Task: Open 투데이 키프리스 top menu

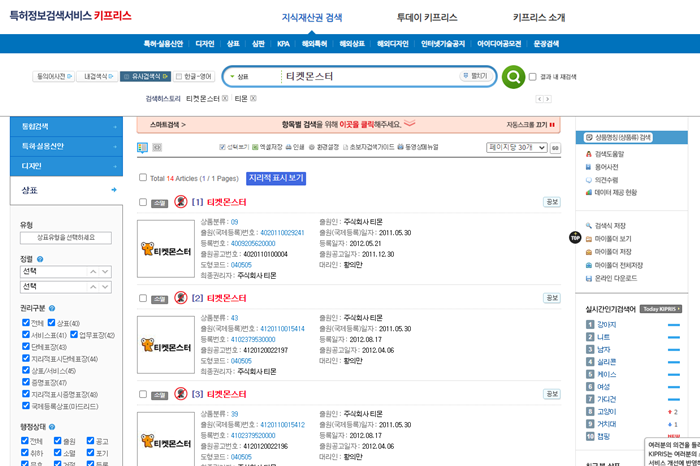Action: (x=427, y=18)
